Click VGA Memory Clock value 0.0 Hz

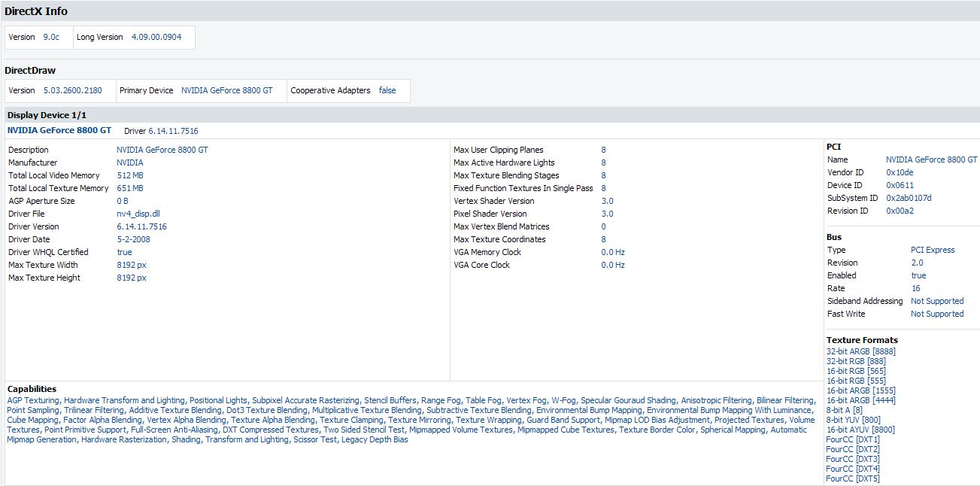[x=613, y=252]
